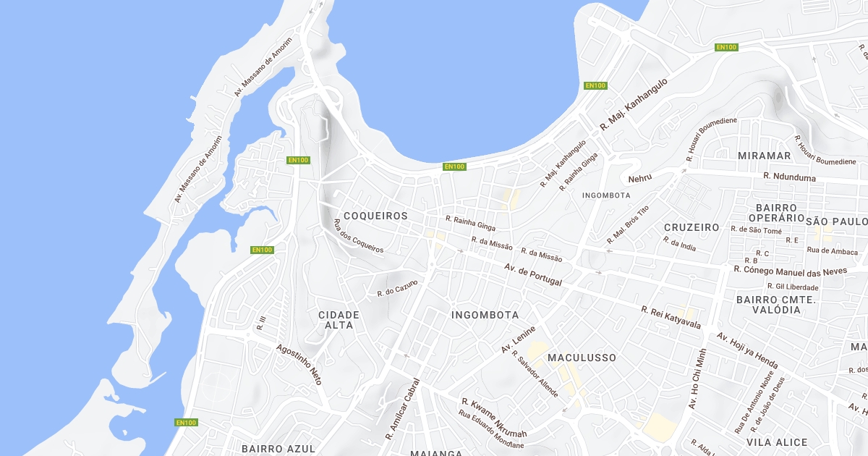Click the EN100 shield above R. Maj. Kanhangulo
This screenshot has width=868, height=456.
(595, 85)
